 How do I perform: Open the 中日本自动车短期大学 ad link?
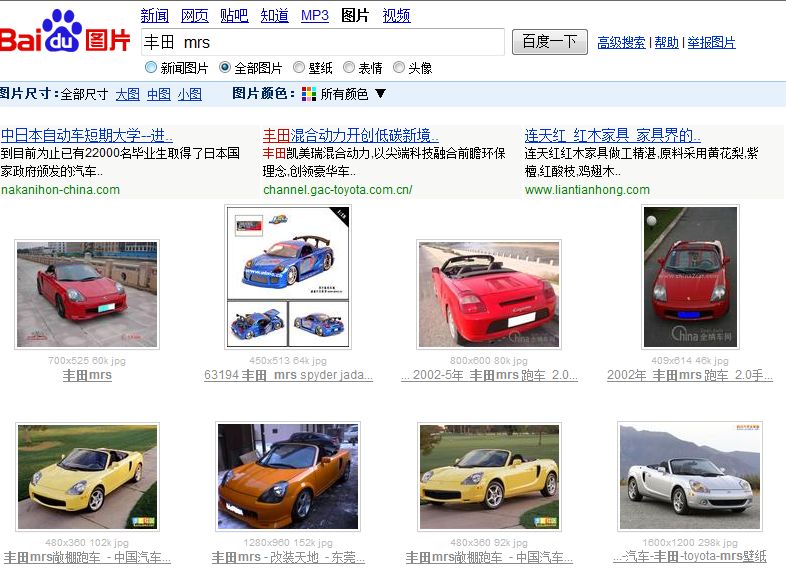coord(87,135)
